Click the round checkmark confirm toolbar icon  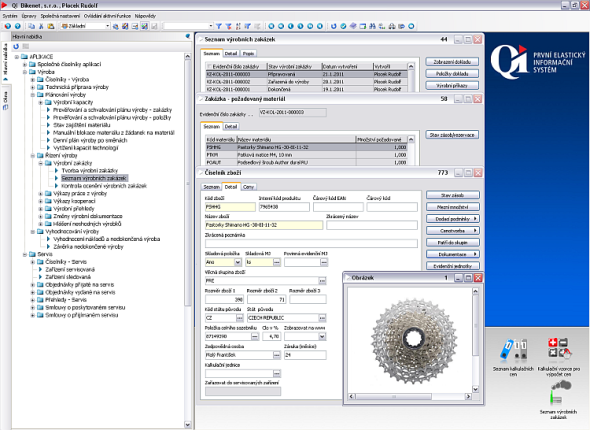pos(343,26)
